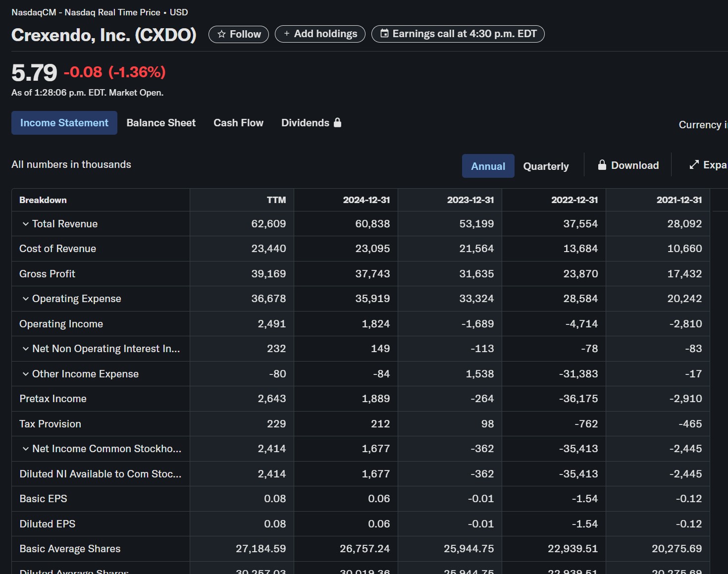Screen dimensions: 728x574
Task: Click the Add holdings button
Action: click(x=320, y=34)
